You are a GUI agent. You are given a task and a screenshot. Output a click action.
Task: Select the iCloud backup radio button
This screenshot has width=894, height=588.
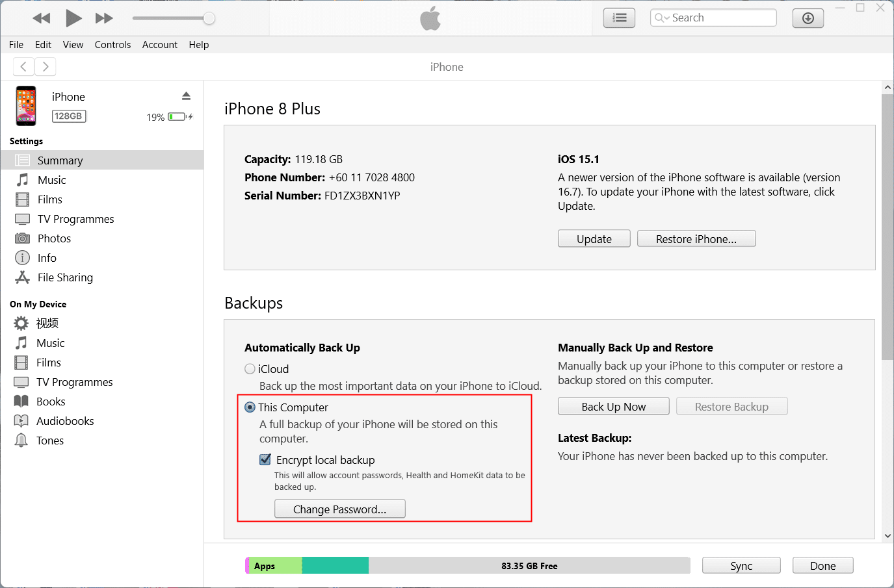(250, 369)
